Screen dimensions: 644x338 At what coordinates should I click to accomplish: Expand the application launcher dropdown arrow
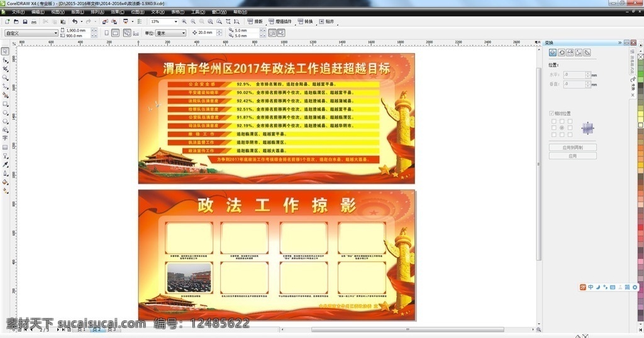[x=132, y=22]
